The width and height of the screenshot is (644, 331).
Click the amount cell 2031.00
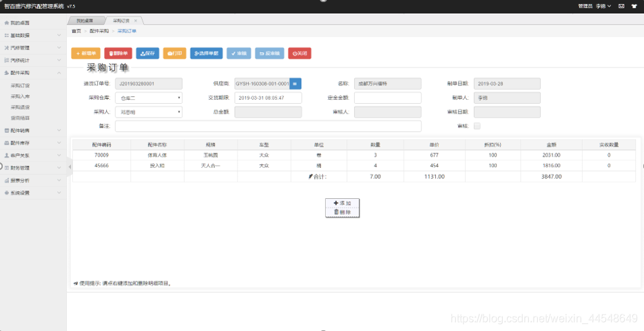pos(551,155)
